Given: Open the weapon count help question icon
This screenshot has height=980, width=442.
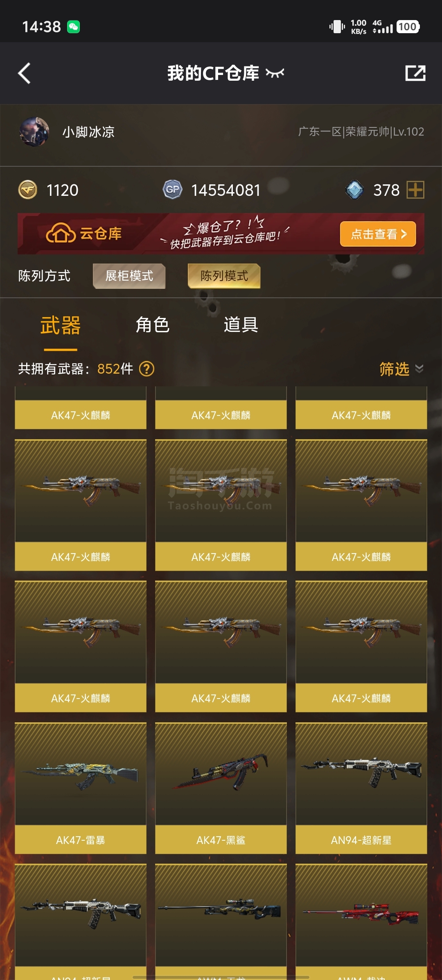Looking at the screenshot, I should (x=147, y=369).
